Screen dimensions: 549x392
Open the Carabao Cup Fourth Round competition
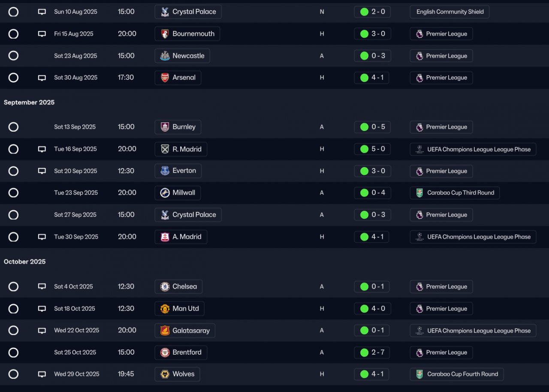click(462, 374)
